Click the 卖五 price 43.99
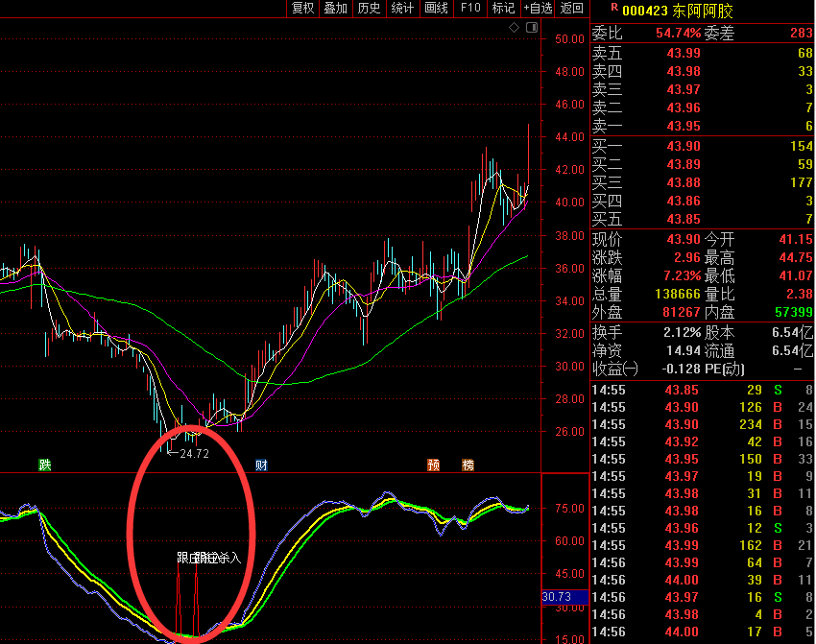 click(684, 53)
